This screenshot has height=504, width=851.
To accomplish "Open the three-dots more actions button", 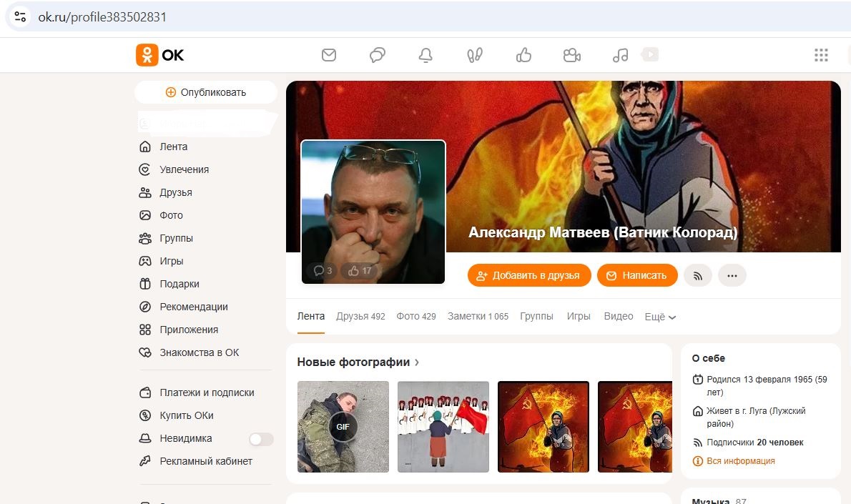I will point(732,276).
